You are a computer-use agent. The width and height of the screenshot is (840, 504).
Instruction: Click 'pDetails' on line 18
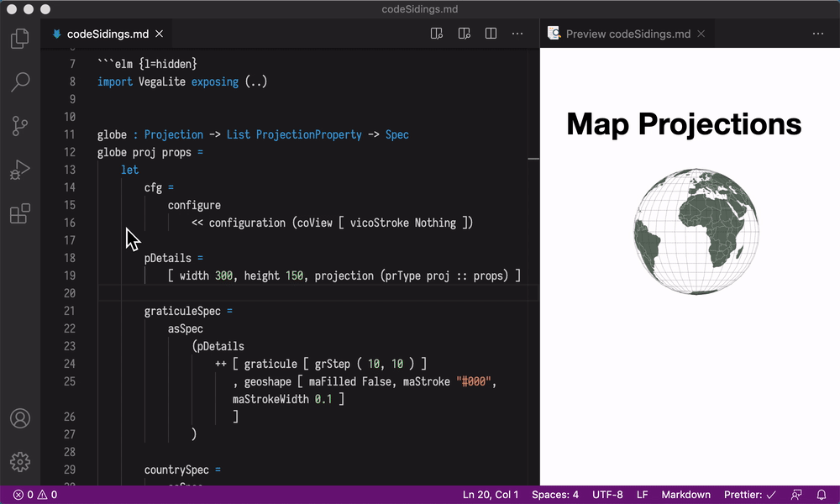167,258
